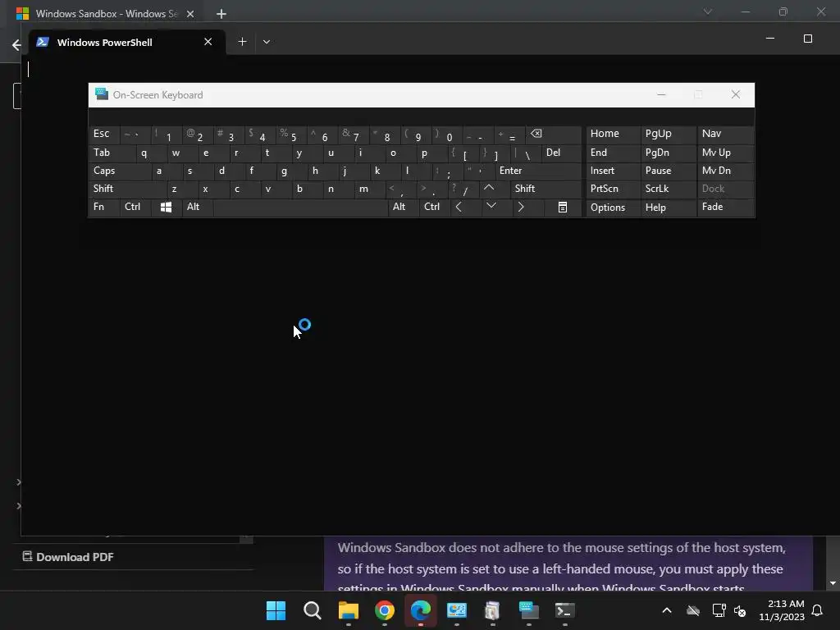Screen dimensions: 840x630
Task: Click the back arrow in sandbox window
Action: tap(16, 45)
